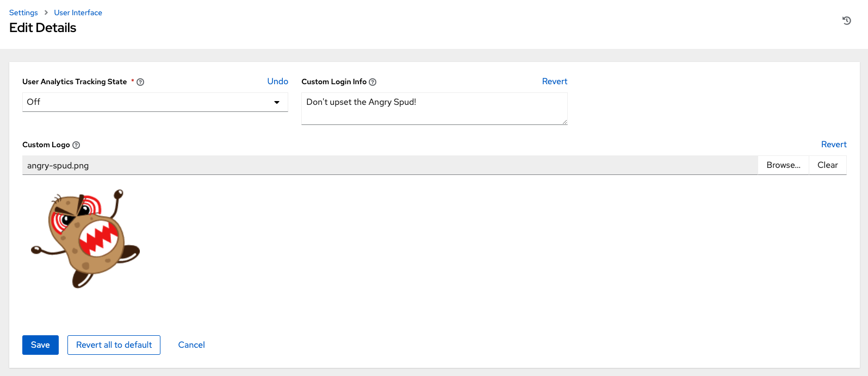Choose Revert all to default
This screenshot has width=868, height=376.
coord(114,345)
